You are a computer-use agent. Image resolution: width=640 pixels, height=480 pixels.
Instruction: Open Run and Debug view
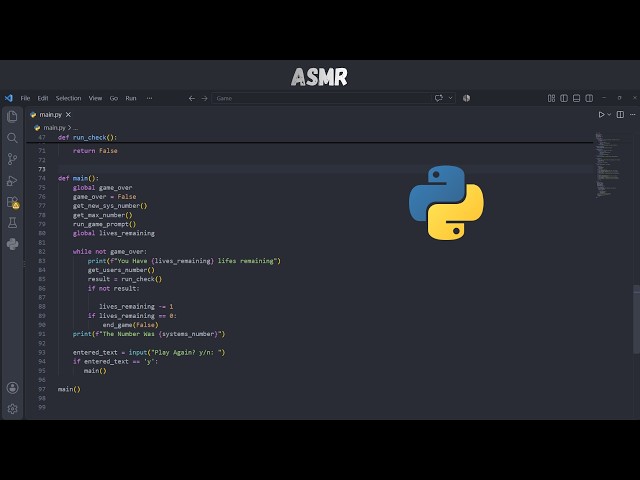click(x=12, y=180)
